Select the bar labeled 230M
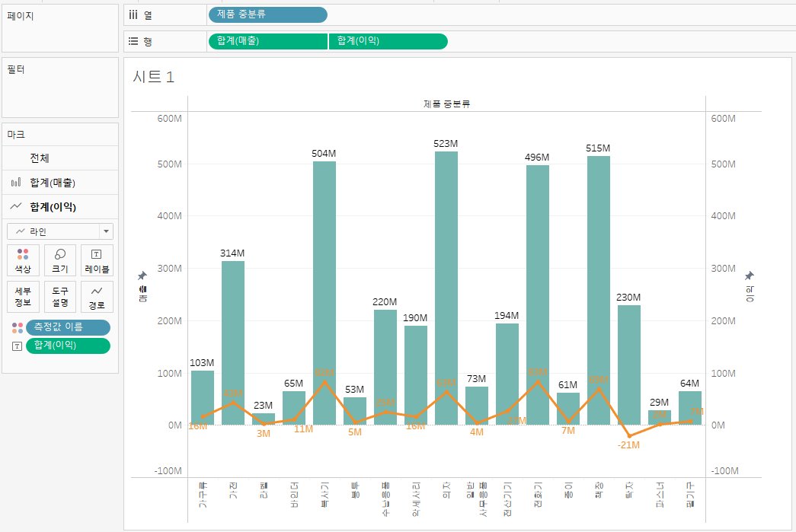796x532 pixels. (x=629, y=365)
